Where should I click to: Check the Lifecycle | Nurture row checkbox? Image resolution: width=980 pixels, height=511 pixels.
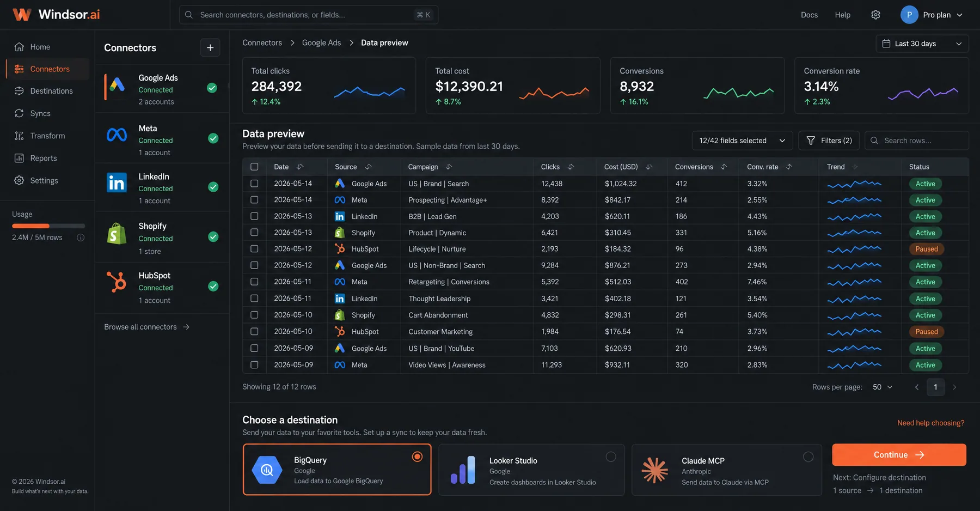[x=254, y=249]
